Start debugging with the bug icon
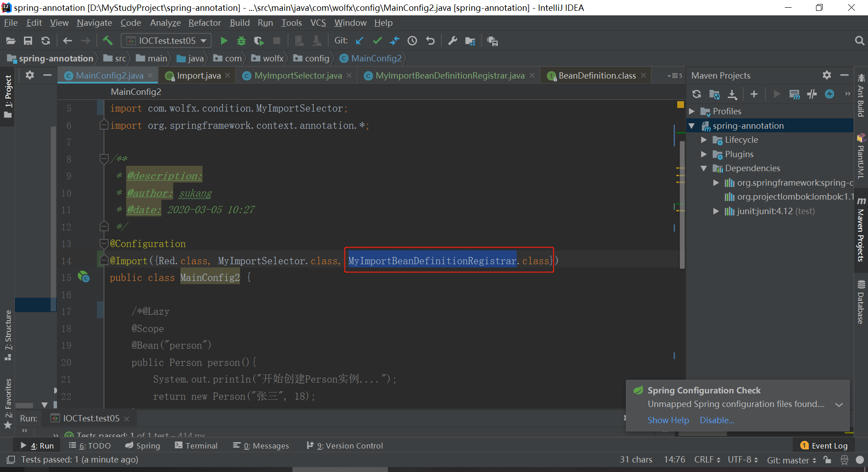 click(241, 41)
